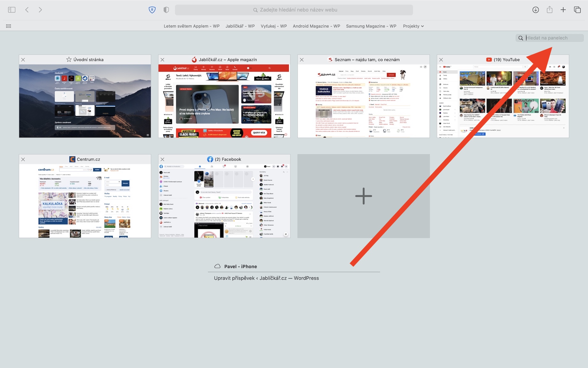
Task: Click the YouTube favicon in tab title
Action: pos(489,60)
